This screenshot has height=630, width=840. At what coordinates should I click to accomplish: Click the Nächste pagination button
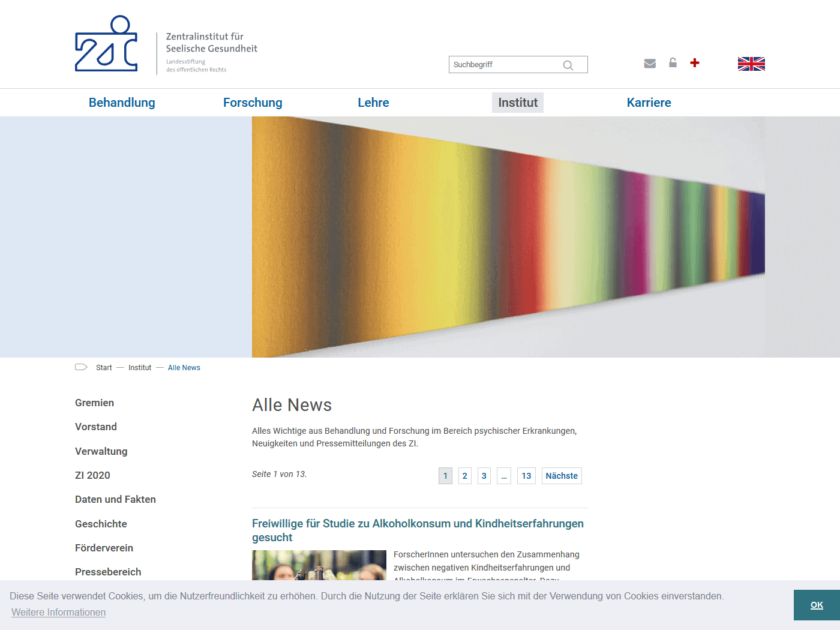pyautogui.click(x=562, y=476)
